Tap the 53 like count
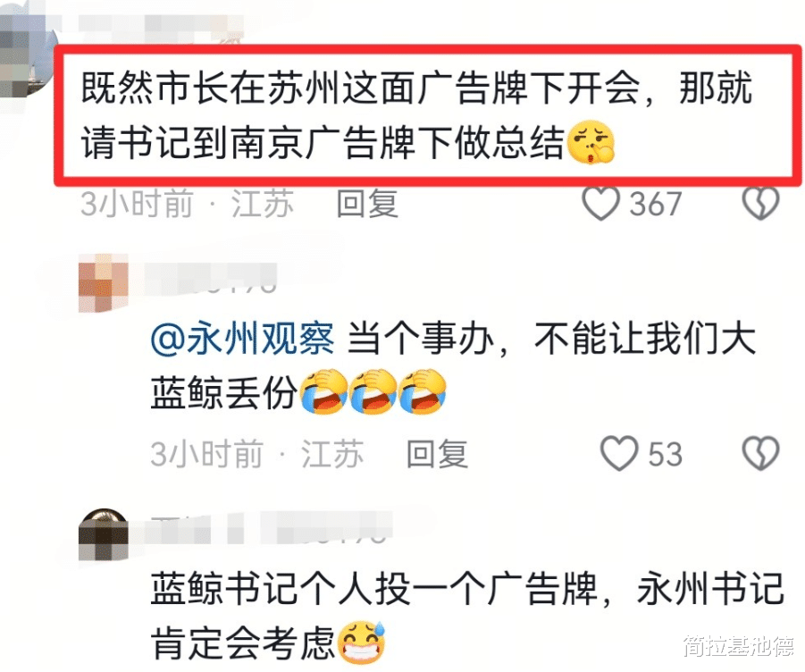 pyautogui.click(x=666, y=454)
